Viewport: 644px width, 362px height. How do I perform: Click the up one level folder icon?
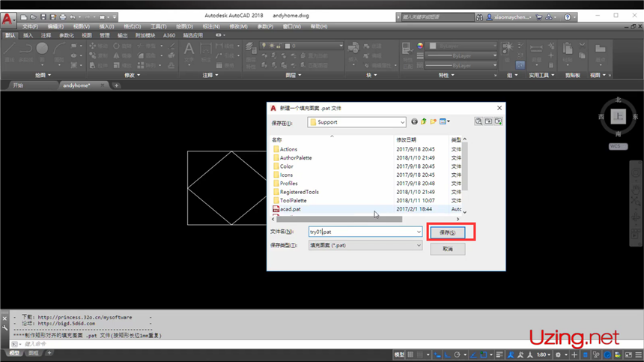point(424,121)
